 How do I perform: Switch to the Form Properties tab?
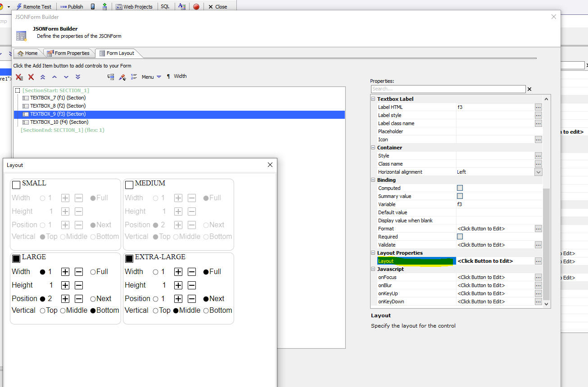pos(68,53)
